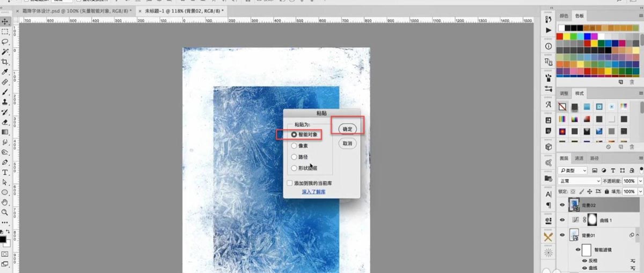Viewport: 644px width, 273px height.
Task: Open the Layers panel menu
Action: coord(640,159)
